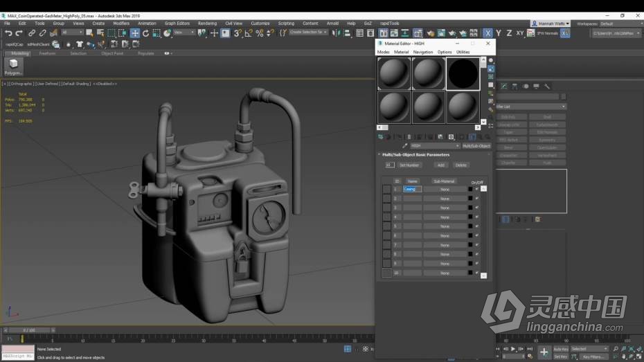This screenshot has height=362, width=644.
Task: Toggle the Angle Snap icon
Action: tap(249, 33)
